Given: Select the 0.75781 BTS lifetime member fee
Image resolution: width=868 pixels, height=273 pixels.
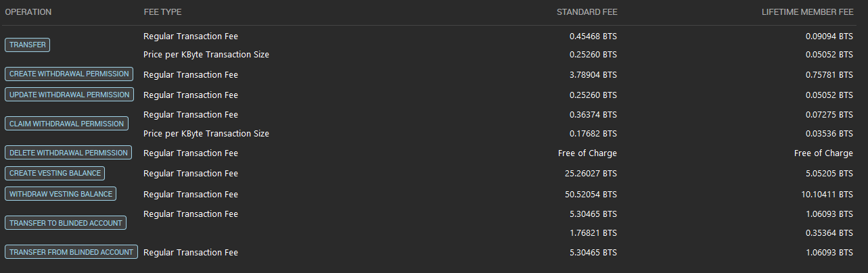Looking at the screenshot, I should 829,74.
